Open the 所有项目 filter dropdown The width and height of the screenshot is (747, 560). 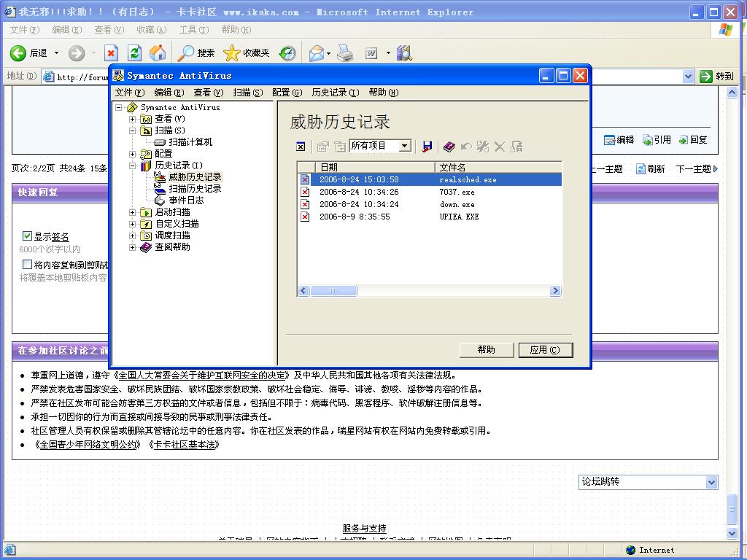(404, 146)
